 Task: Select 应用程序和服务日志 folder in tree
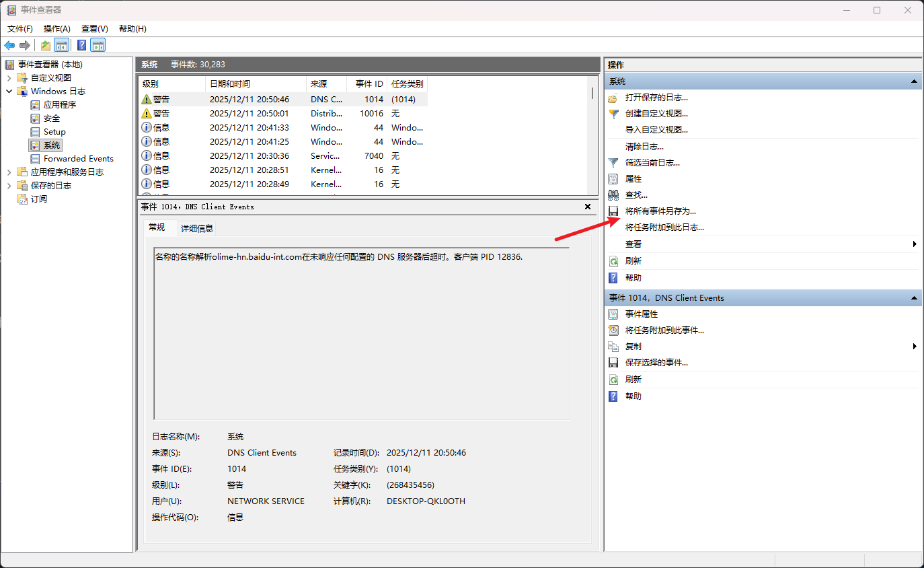pyautogui.click(x=61, y=172)
